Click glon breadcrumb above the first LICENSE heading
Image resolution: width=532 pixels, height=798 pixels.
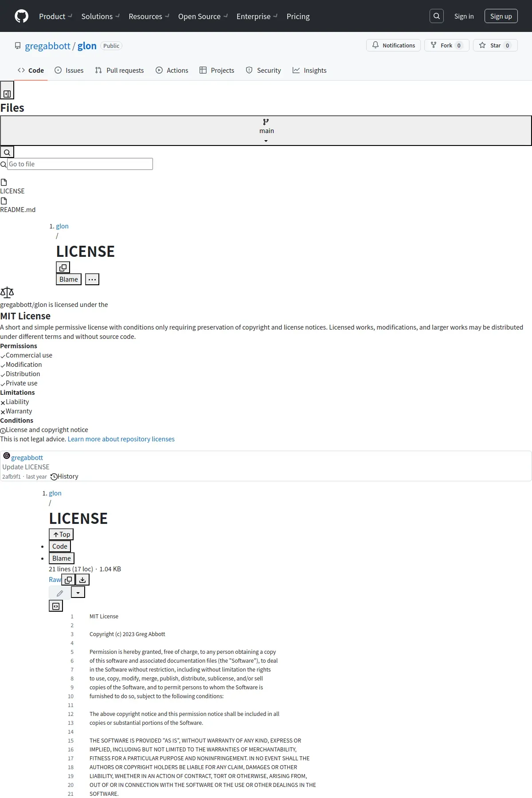pyautogui.click(x=62, y=226)
